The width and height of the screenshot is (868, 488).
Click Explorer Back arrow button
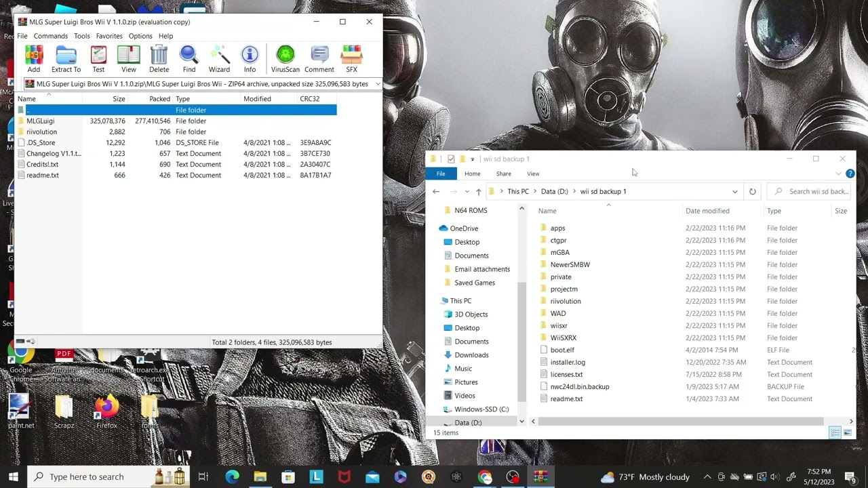tap(436, 191)
